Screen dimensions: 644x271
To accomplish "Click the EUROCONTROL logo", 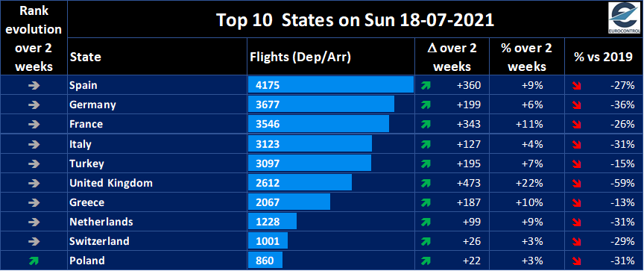I will [x=622, y=18].
